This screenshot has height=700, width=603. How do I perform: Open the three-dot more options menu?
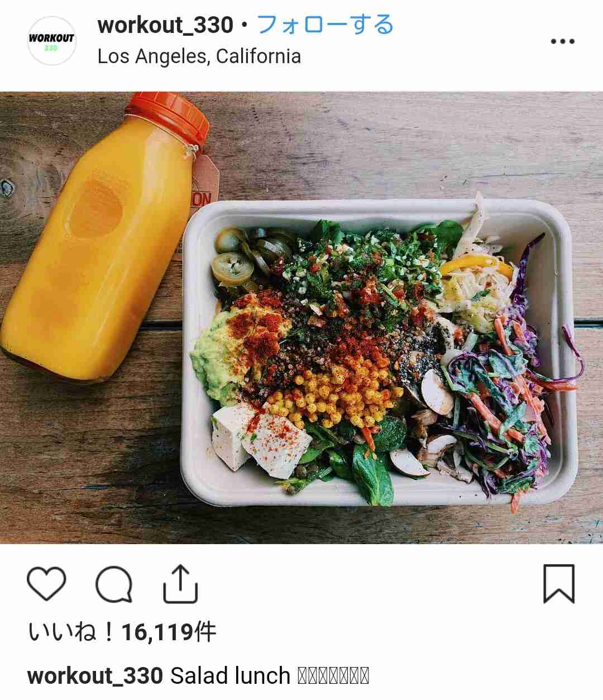pyautogui.click(x=562, y=41)
